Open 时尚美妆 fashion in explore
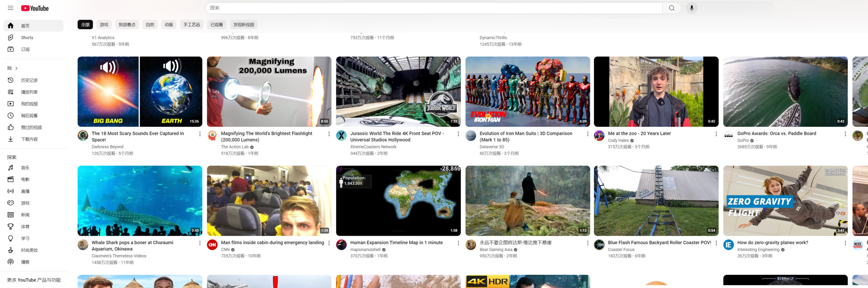This screenshot has width=868, height=288. coord(34,250)
